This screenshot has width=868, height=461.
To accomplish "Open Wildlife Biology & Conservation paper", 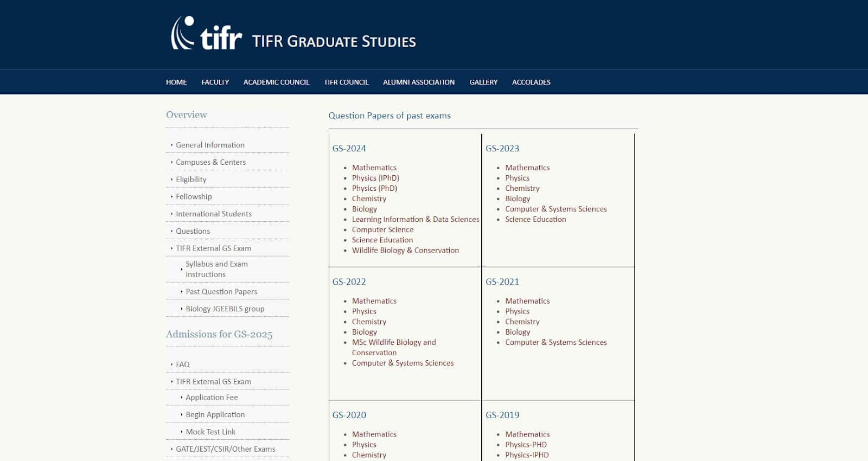I will tap(405, 250).
